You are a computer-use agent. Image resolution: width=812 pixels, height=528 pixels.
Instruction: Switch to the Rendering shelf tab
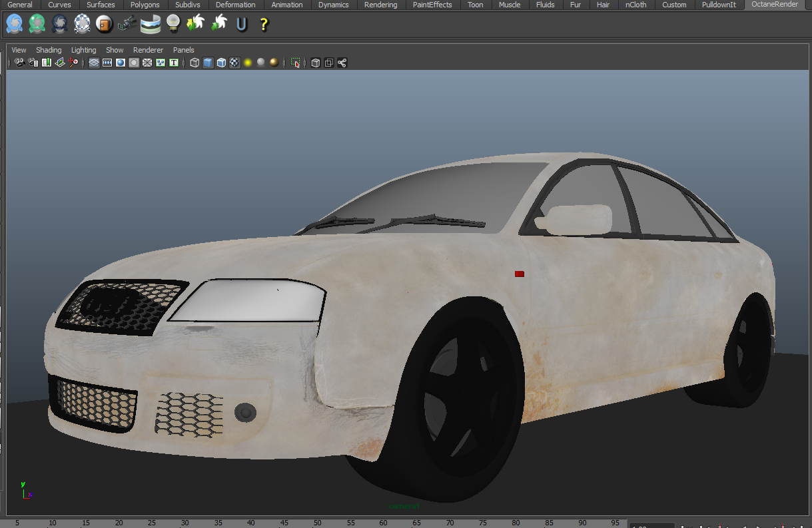[380, 5]
